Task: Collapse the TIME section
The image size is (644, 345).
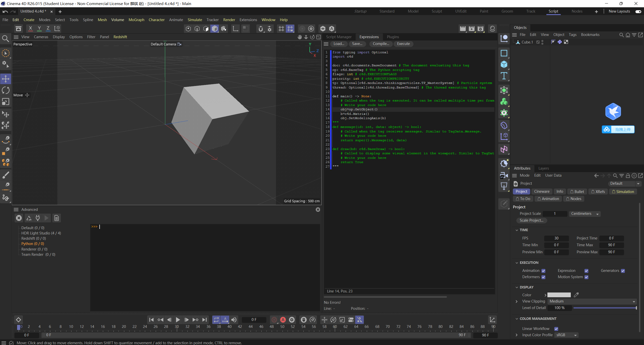Action: pos(517,230)
